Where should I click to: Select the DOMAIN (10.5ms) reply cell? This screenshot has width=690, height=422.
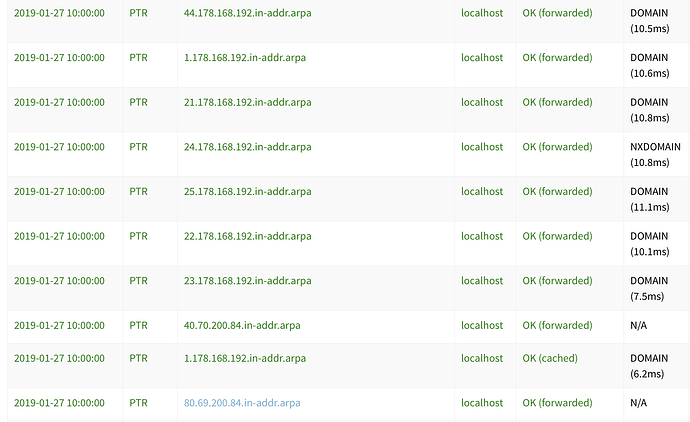point(647,20)
